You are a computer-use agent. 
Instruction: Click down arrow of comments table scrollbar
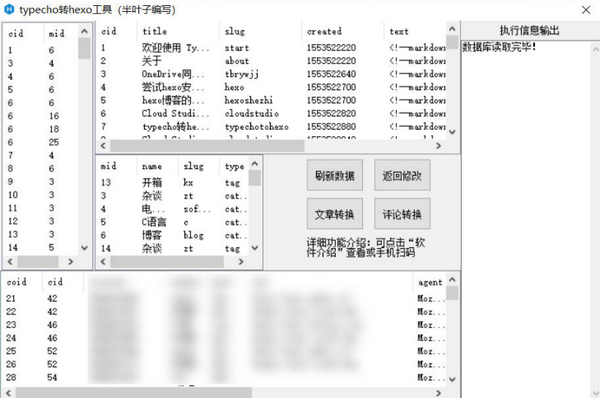[452, 379]
